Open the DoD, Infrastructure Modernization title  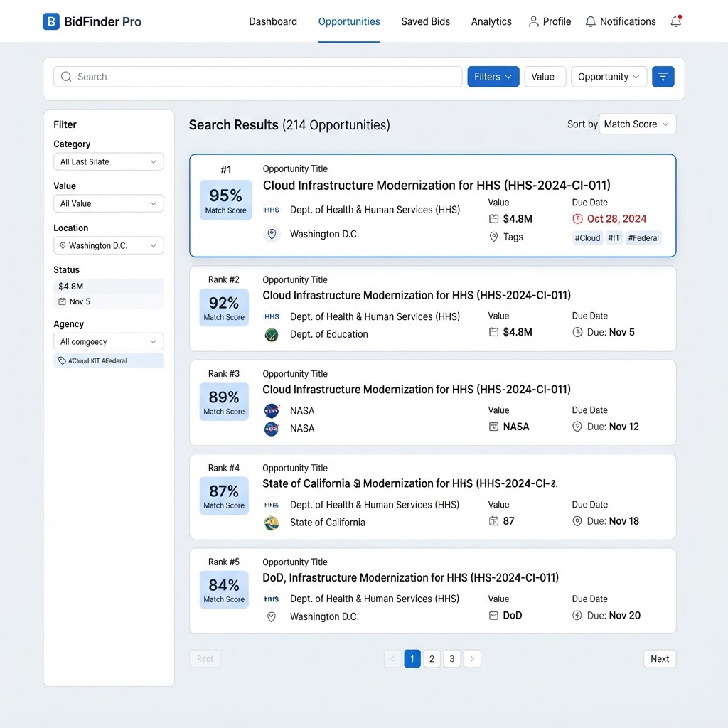click(410, 577)
